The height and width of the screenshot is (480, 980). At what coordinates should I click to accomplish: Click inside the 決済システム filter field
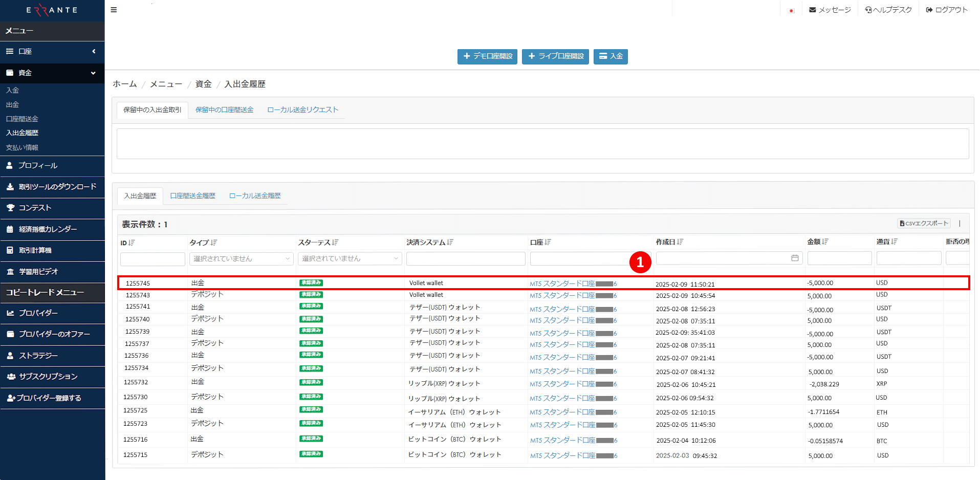click(x=465, y=258)
